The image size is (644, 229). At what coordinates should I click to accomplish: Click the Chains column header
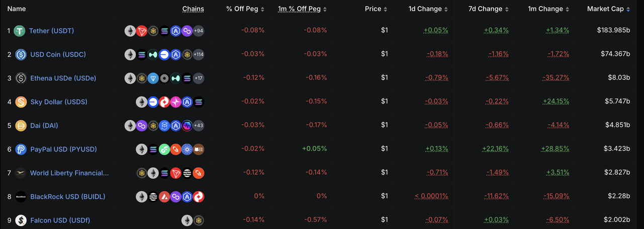[x=193, y=9]
